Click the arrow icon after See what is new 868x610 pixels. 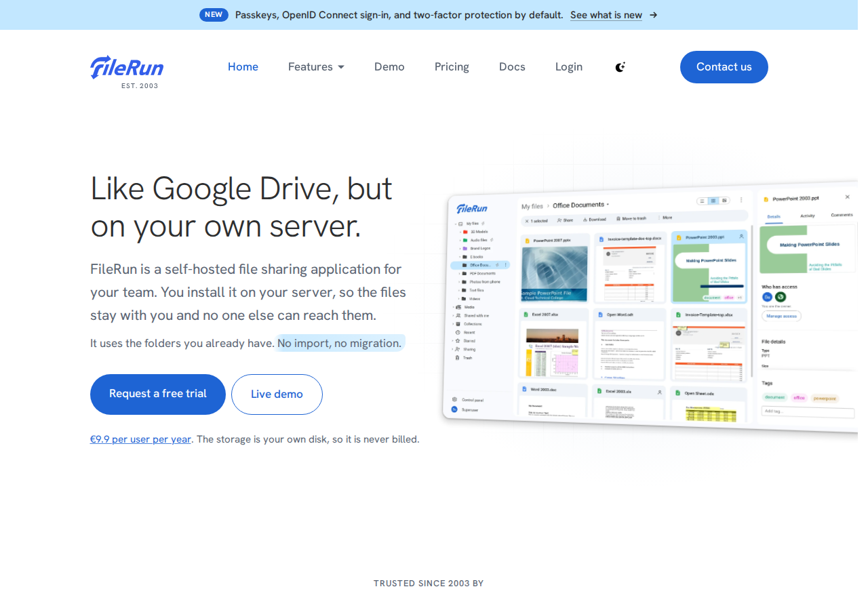(x=653, y=15)
